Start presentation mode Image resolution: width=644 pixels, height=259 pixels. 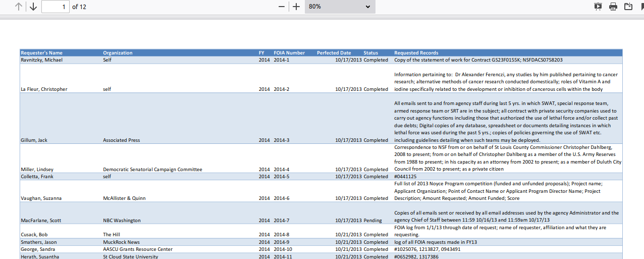[598, 7]
